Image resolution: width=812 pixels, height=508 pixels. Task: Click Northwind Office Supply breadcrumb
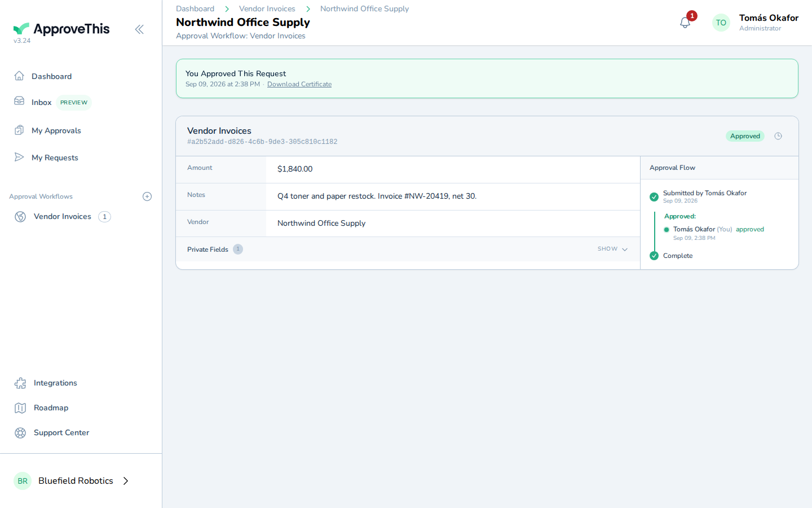click(x=364, y=8)
